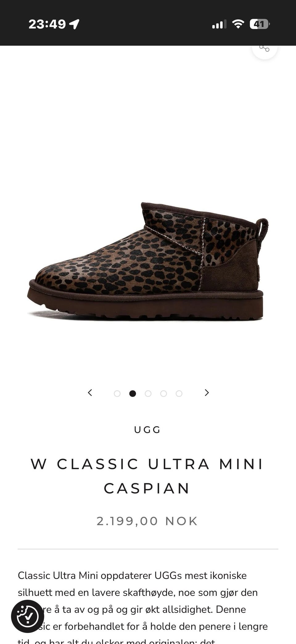Tap the cellular signal bars icon
296x644 pixels.
(219, 24)
